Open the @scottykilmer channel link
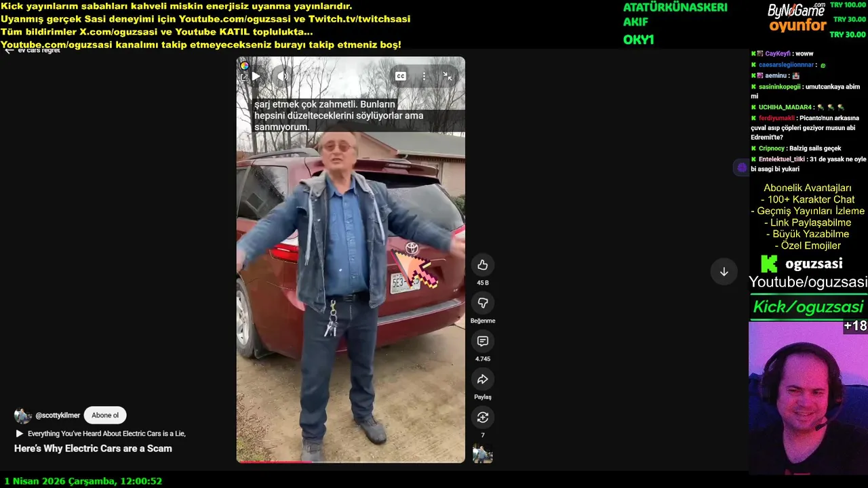868x488 pixels. pyautogui.click(x=58, y=415)
